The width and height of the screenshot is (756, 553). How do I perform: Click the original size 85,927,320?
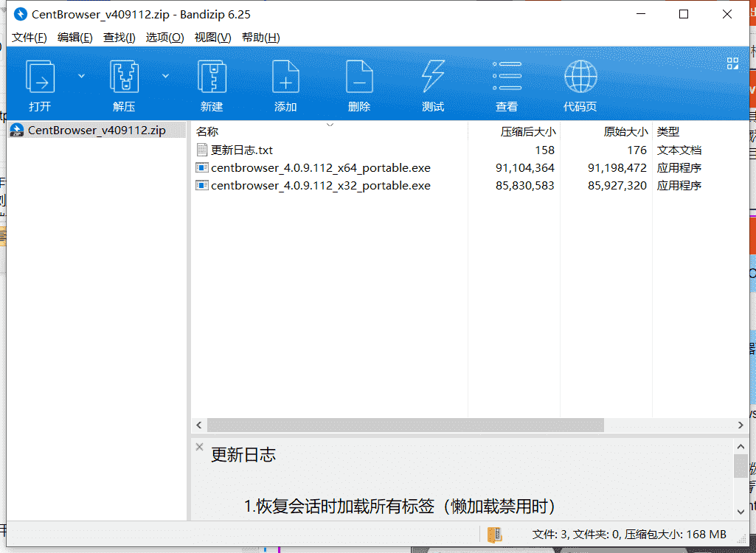tap(617, 186)
